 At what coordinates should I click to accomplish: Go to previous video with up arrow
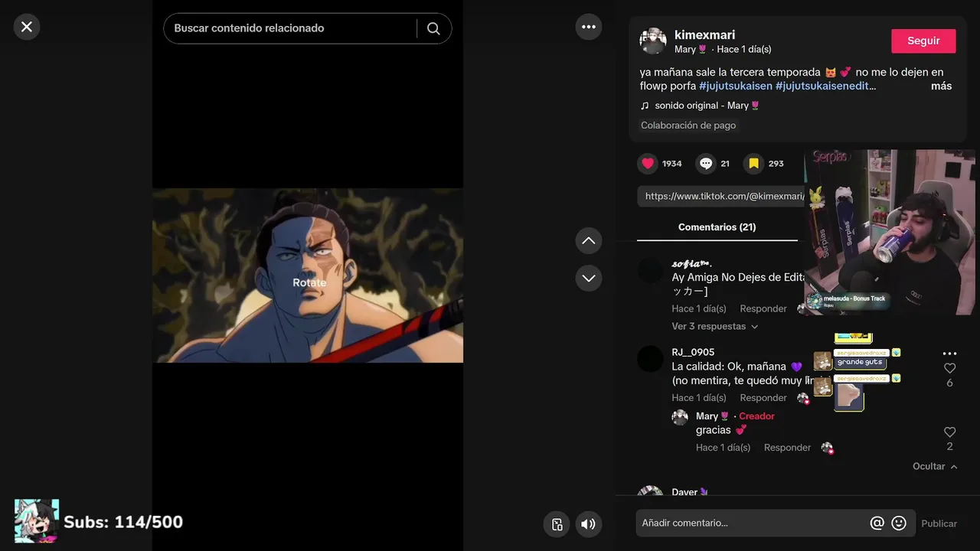pos(588,240)
